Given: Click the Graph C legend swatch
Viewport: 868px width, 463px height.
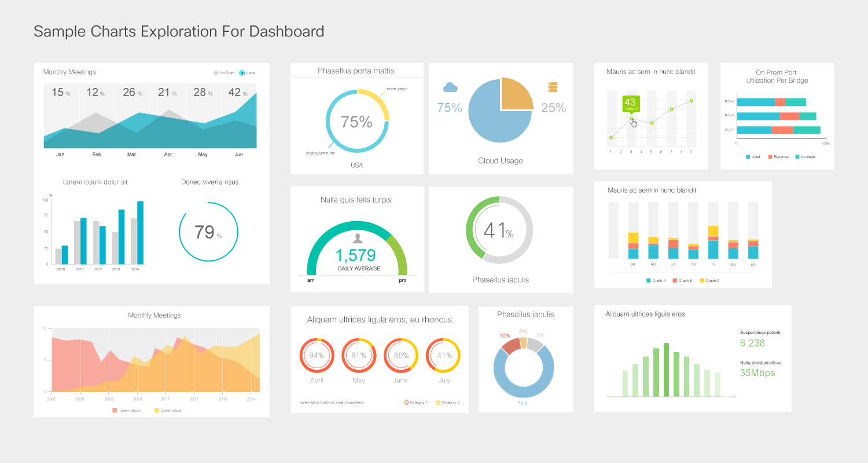Looking at the screenshot, I should tap(703, 281).
